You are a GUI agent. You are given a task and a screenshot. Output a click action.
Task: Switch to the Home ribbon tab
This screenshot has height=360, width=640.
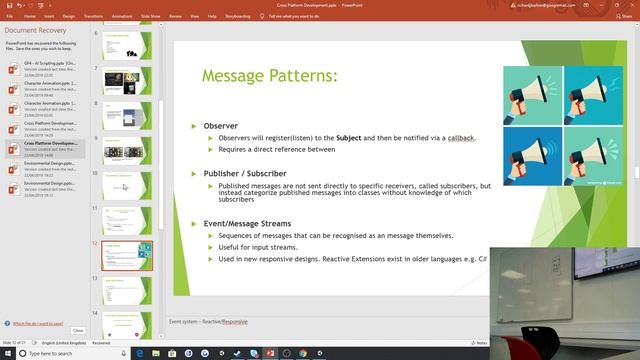29,16
